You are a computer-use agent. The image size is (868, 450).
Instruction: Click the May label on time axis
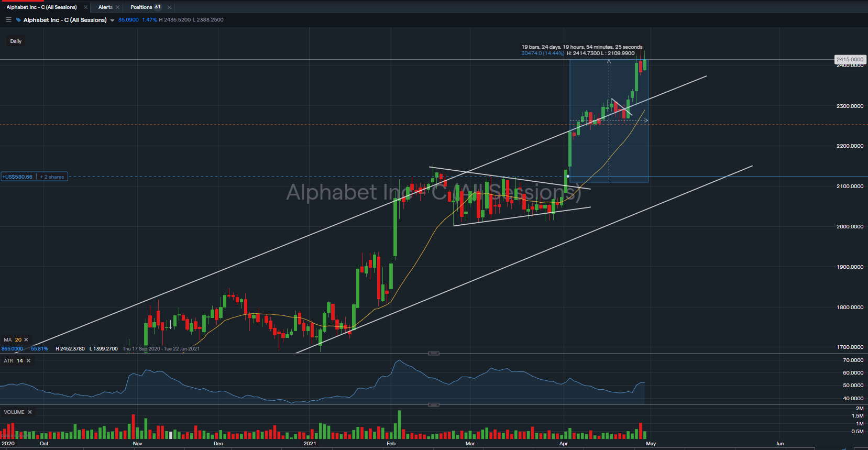click(651, 444)
